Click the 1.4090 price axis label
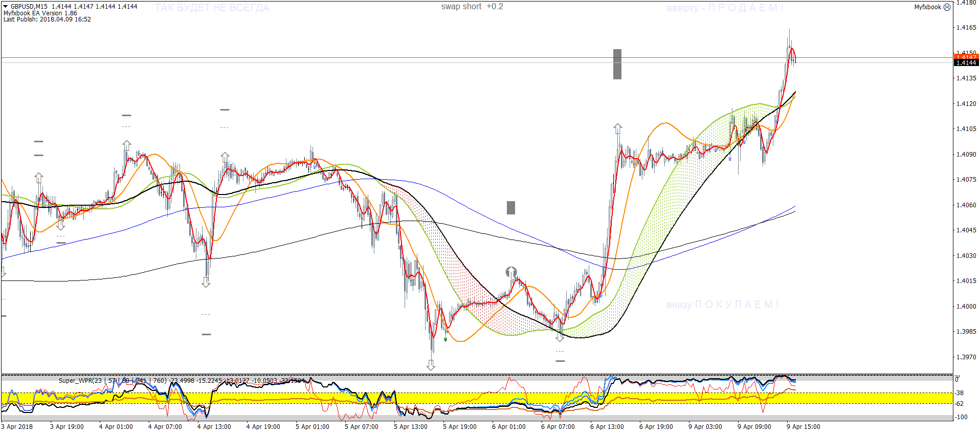980x433 pixels. (966, 155)
